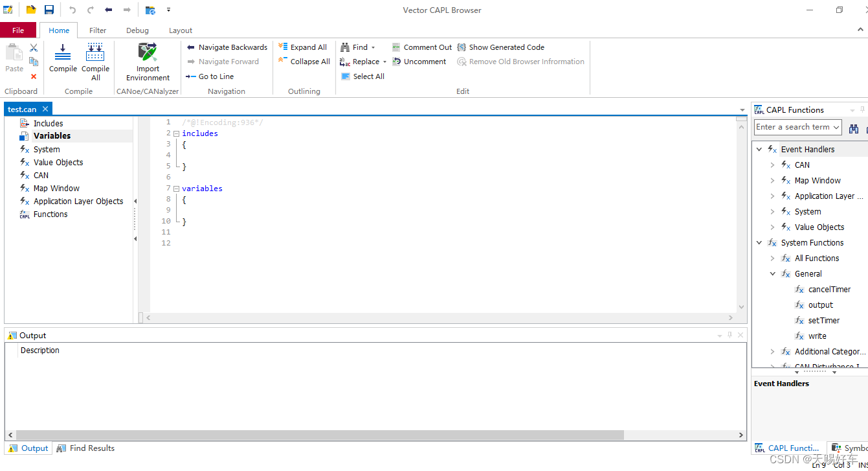Click Collapse All in Outlining
Screen dimensions: 868x471
[304, 62]
